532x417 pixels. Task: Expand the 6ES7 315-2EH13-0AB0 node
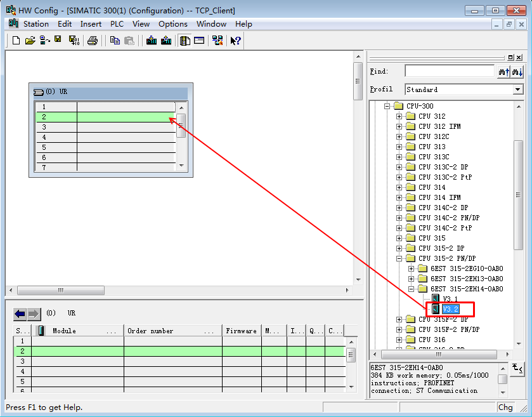[x=412, y=279]
